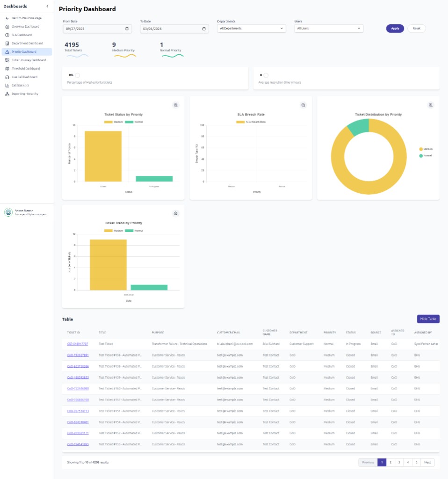Click zoom icon on SLA Breach Rate chart
This screenshot has width=448, height=479.
coord(303,105)
